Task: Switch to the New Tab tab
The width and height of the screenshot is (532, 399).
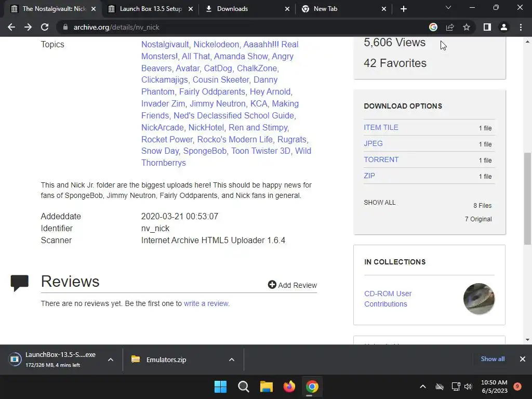Action: (x=343, y=9)
